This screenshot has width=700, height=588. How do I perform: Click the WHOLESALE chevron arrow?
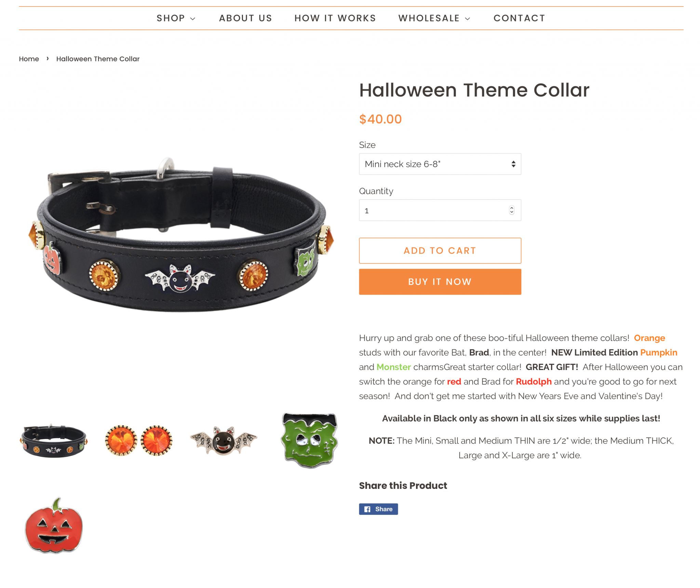tap(468, 18)
